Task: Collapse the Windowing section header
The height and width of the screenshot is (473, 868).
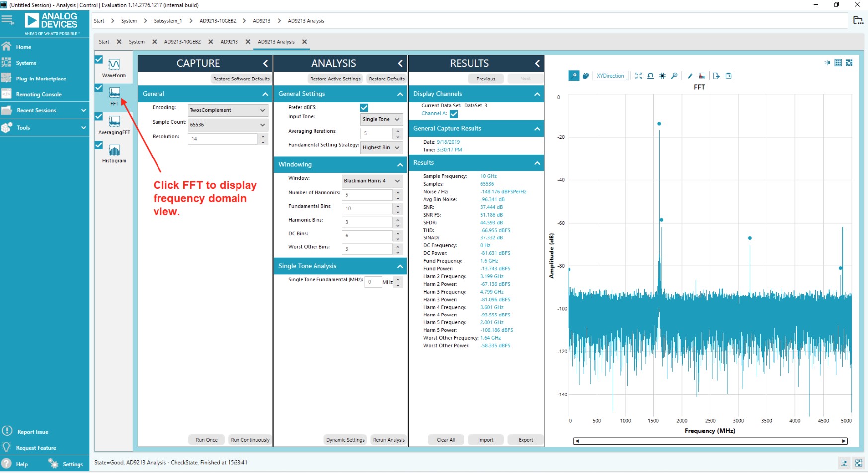Action: (400, 164)
